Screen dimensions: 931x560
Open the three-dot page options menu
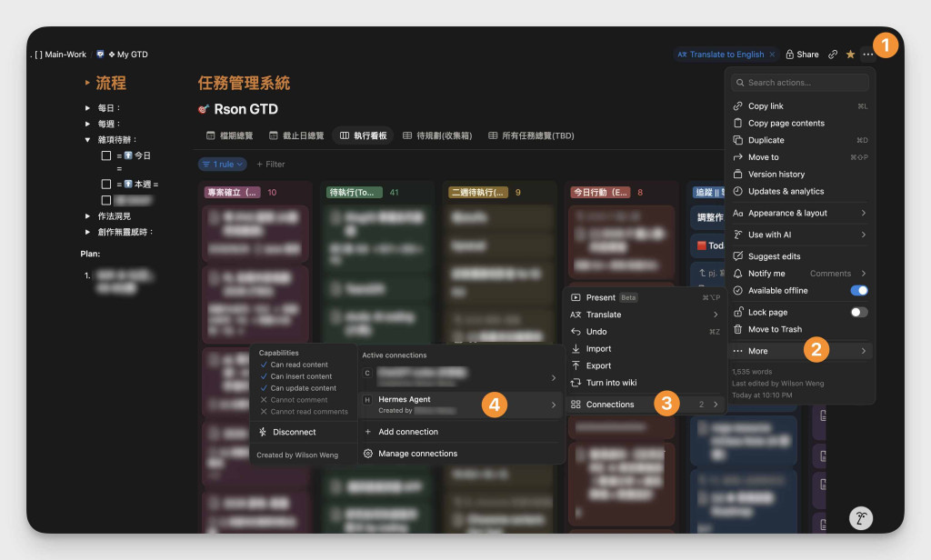[867, 54]
